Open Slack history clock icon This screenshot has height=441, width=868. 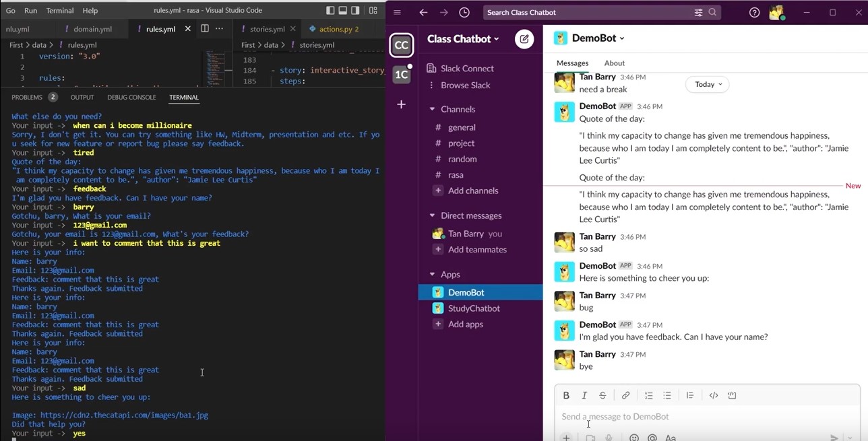click(464, 12)
